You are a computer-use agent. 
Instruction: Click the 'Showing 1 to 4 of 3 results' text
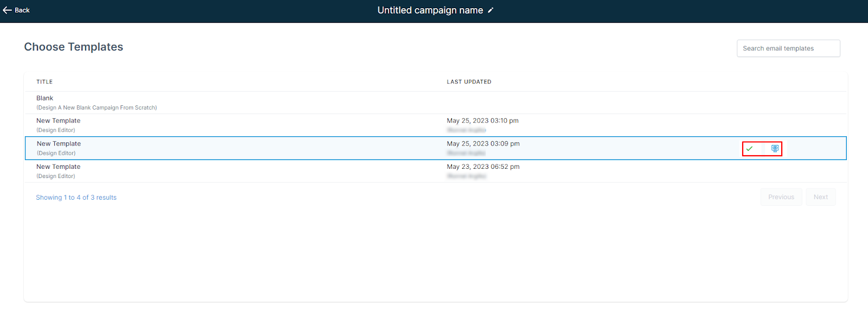click(76, 198)
